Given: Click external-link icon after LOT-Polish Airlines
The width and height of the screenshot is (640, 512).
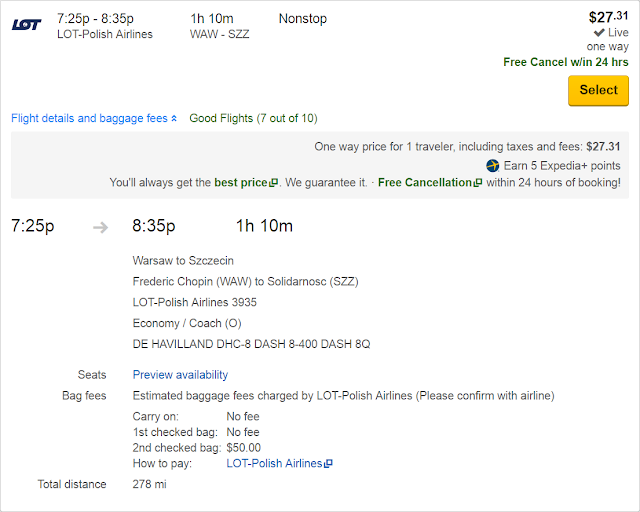Looking at the screenshot, I should [328, 465].
